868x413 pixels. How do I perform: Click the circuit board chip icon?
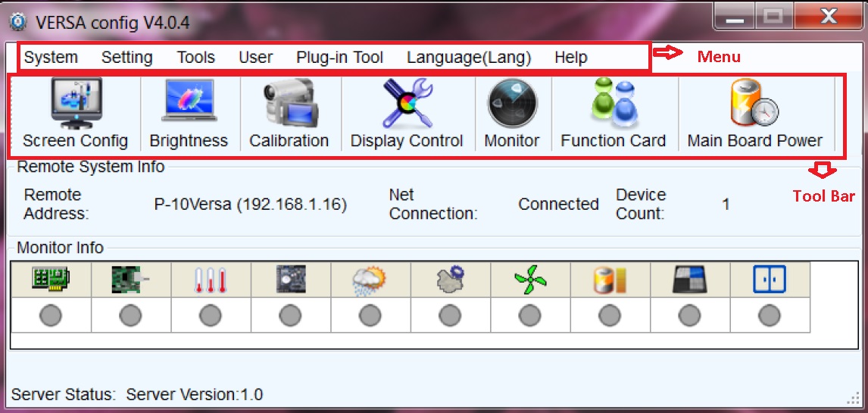pyautogui.click(x=291, y=280)
